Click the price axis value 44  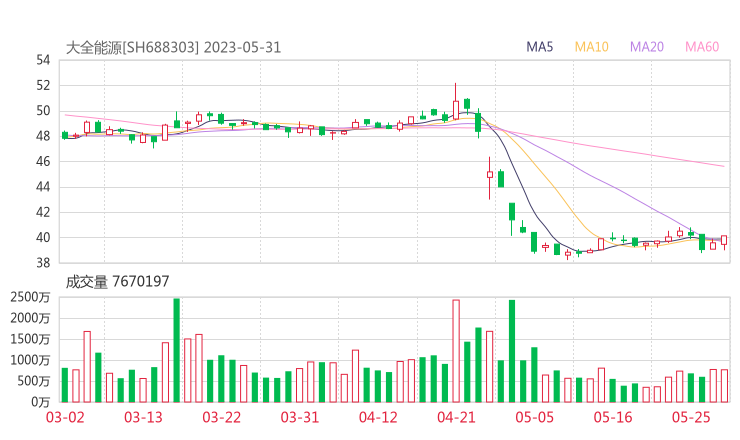point(43,187)
